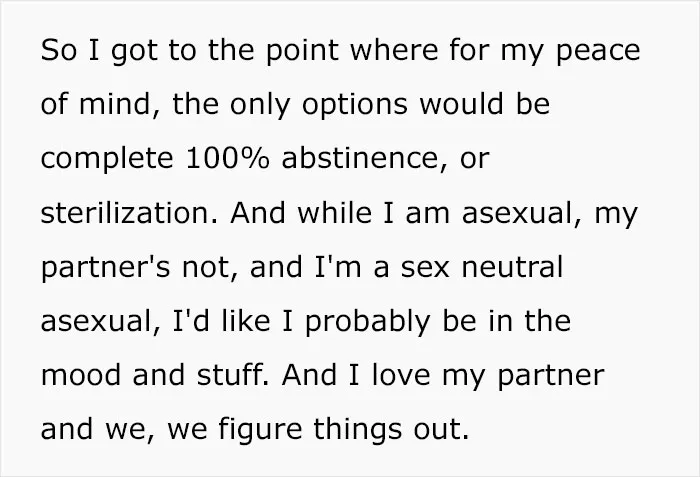Click the word "complete" in the paragraph
Viewport: 700px width, 477px height.
[107, 160]
